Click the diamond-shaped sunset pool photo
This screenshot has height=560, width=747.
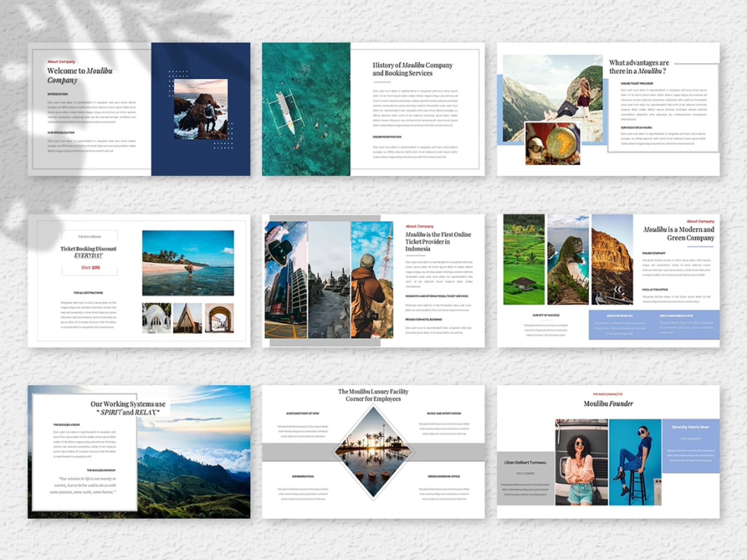(373, 453)
